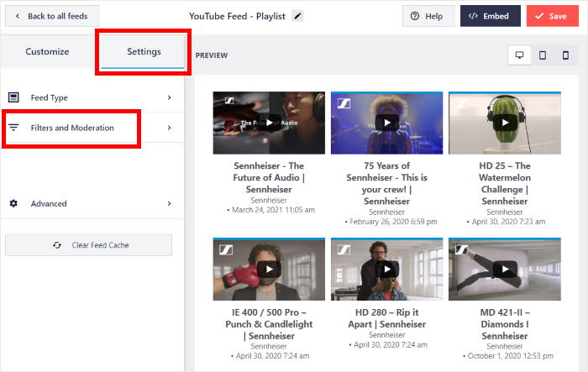Viewport: 588px width, 372px height.
Task: Switch preview to desktop view icon
Action: [519, 55]
